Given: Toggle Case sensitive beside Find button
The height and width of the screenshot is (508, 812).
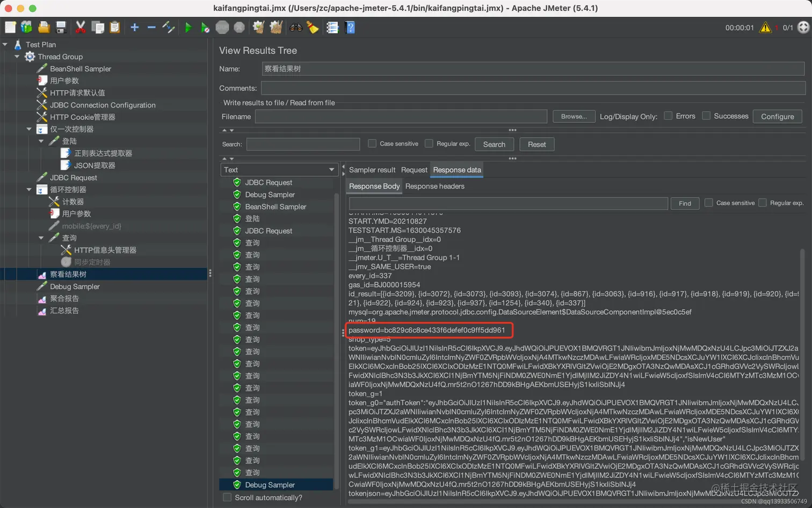Looking at the screenshot, I should (x=708, y=203).
